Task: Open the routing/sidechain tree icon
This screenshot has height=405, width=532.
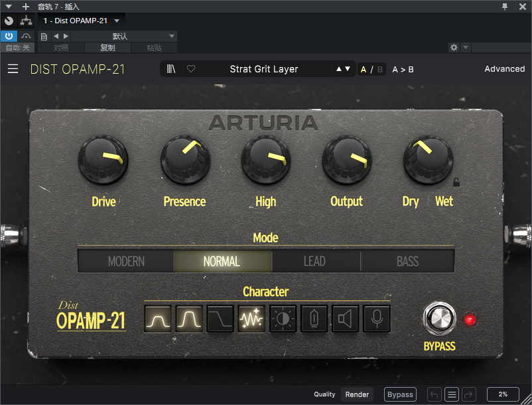Action: tap(26, 21)
